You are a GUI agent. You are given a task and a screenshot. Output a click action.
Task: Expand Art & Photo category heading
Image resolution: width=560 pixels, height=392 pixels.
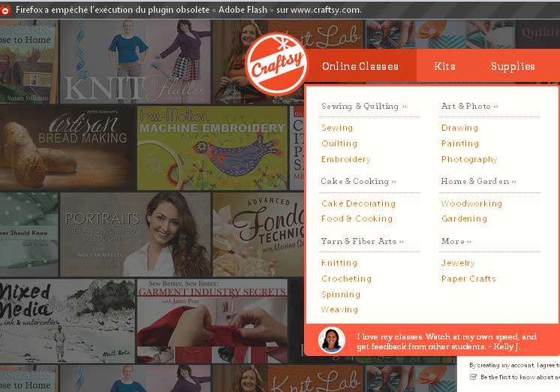[469, 107]
